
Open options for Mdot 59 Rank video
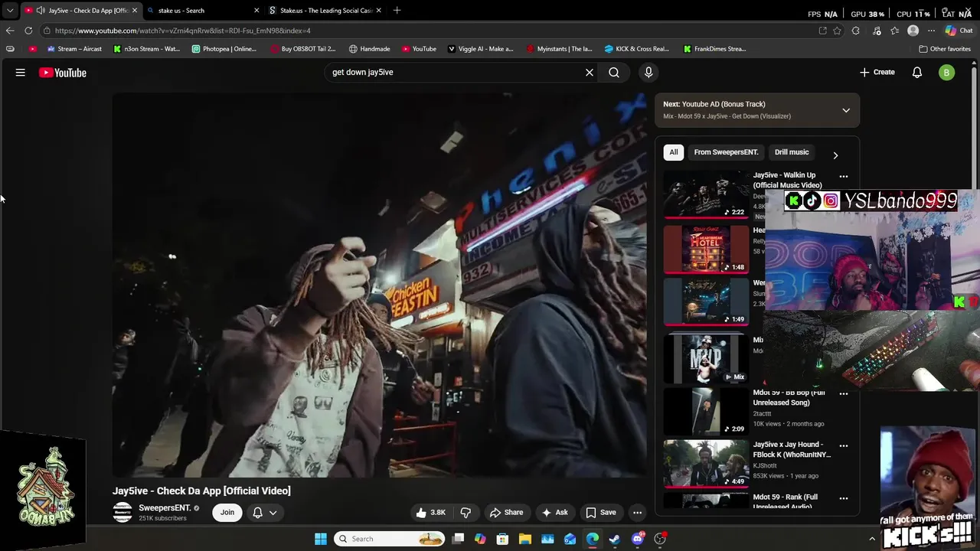[844, 498]
